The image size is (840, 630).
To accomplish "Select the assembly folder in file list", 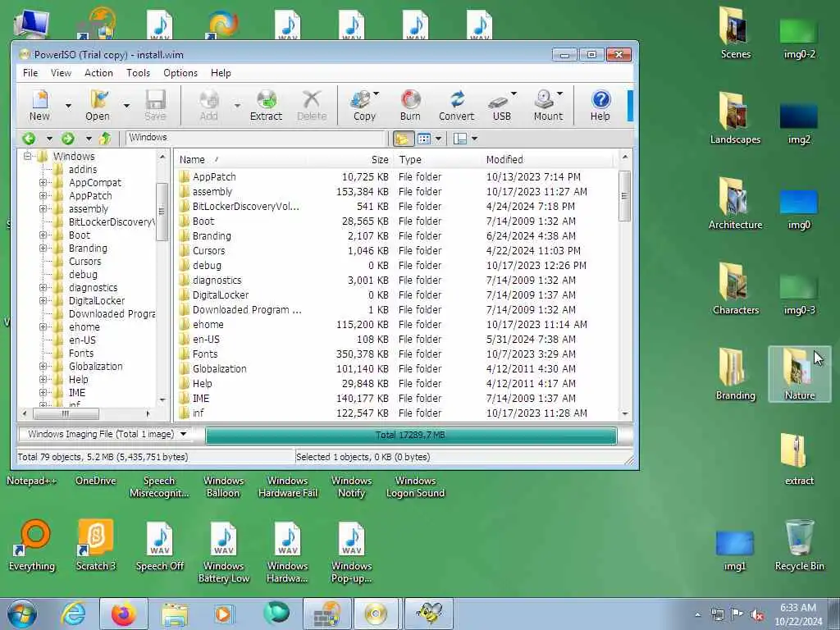I will point(212,192).
